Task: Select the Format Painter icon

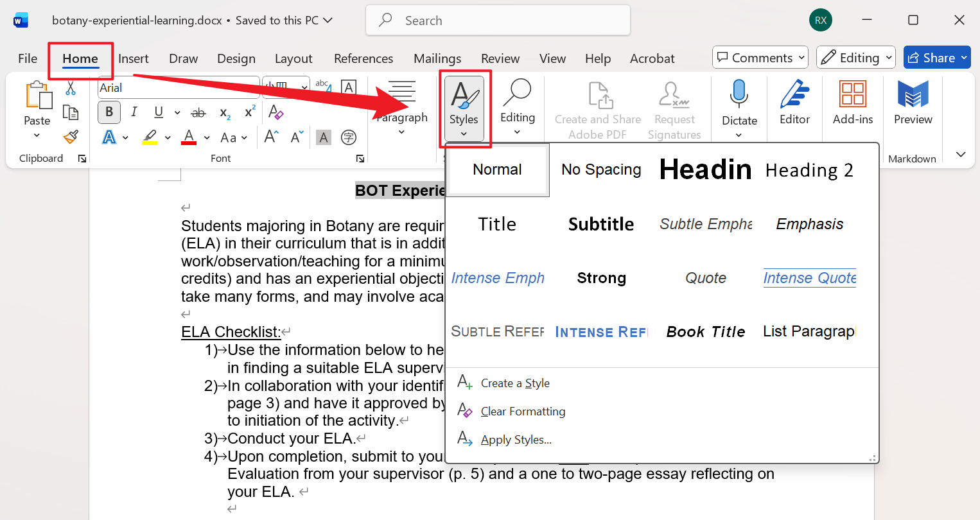Action: [x=71, y=137]
